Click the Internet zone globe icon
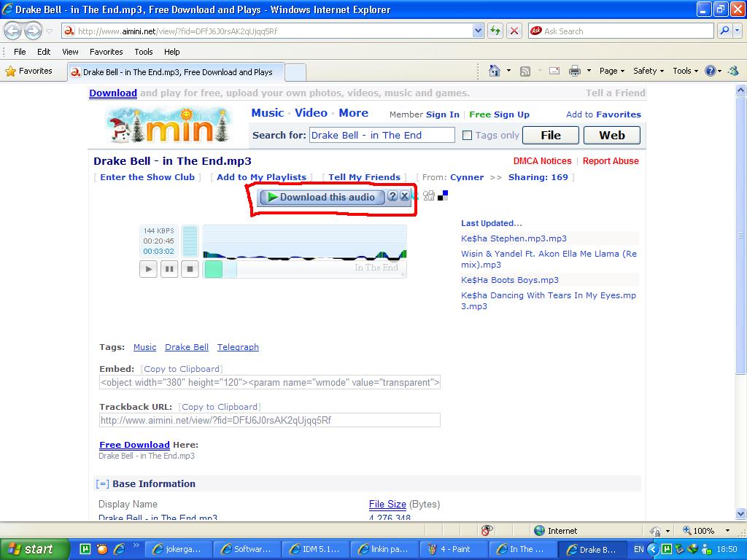 tap(539, 531)
